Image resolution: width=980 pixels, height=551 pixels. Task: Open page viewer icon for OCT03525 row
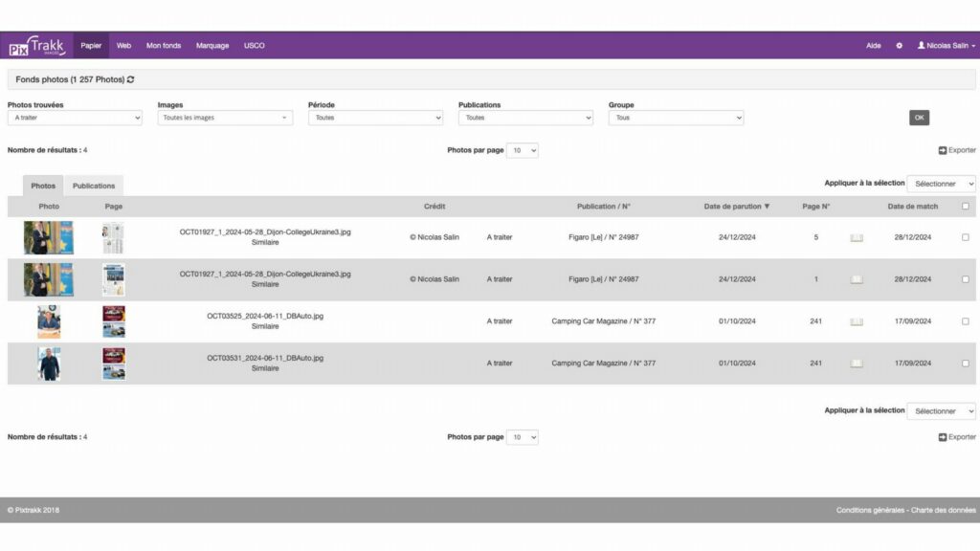pyautogui.click(x=857, y=321)
